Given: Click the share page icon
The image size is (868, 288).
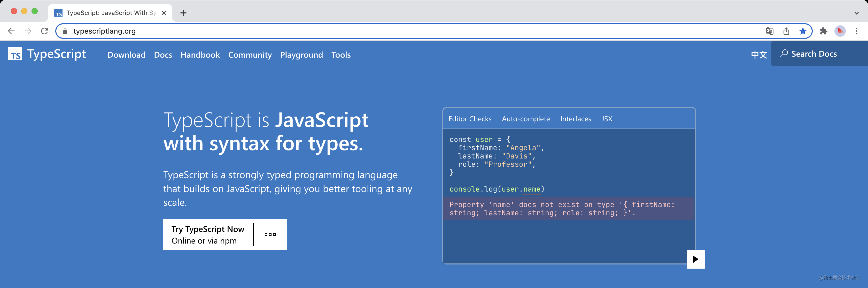Looking at the screenshot, I should 786,31.
